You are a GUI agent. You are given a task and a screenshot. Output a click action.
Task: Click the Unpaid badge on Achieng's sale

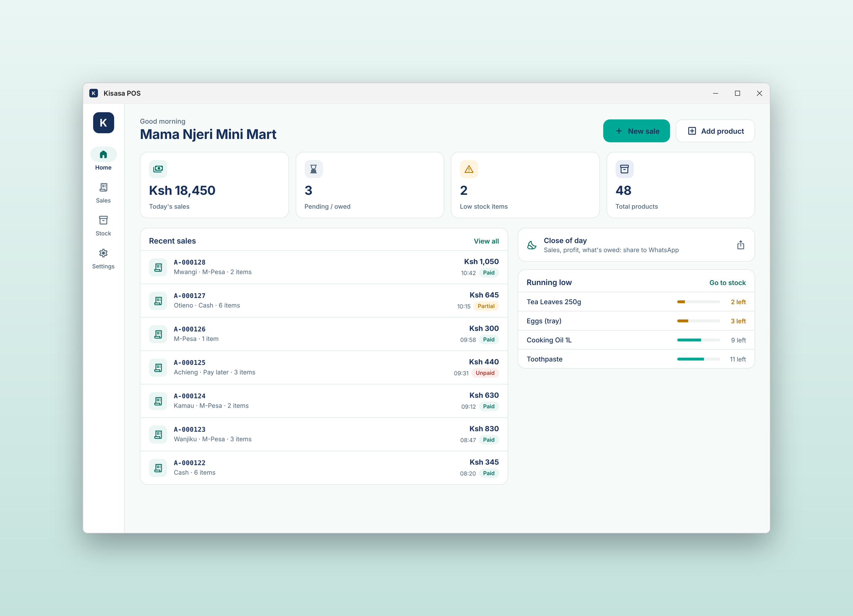485,373
